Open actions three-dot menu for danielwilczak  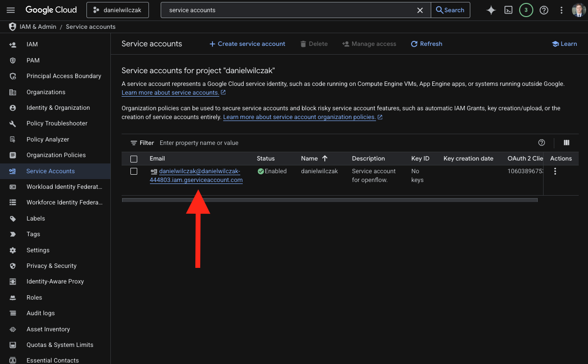[x=555, y=171]
